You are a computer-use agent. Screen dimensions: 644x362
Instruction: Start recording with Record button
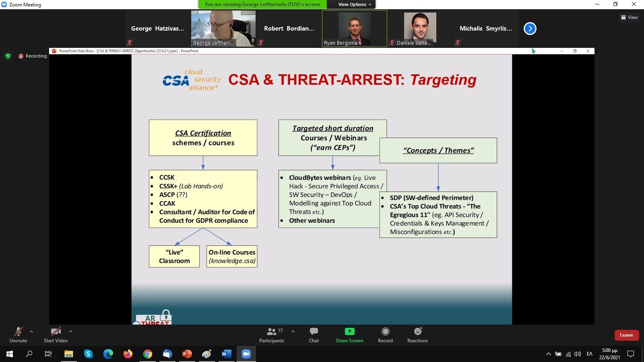(x=385, y=335)
